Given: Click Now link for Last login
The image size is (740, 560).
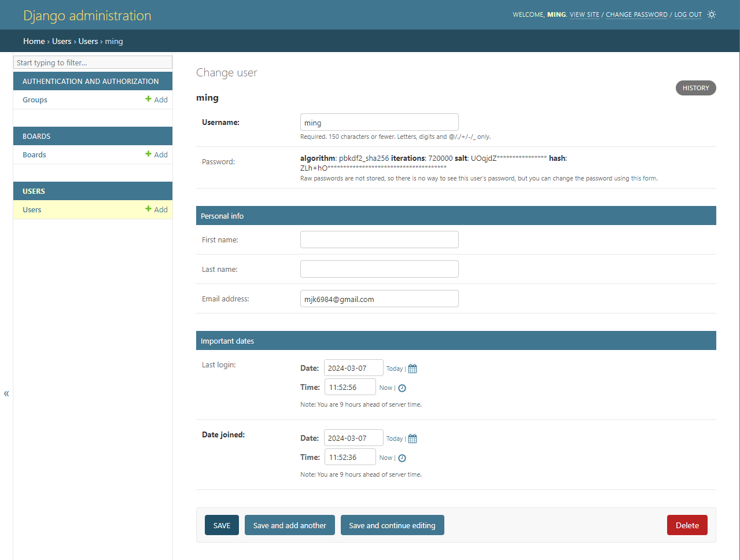Looking at the screenshot, I should [x=386, y=388].
